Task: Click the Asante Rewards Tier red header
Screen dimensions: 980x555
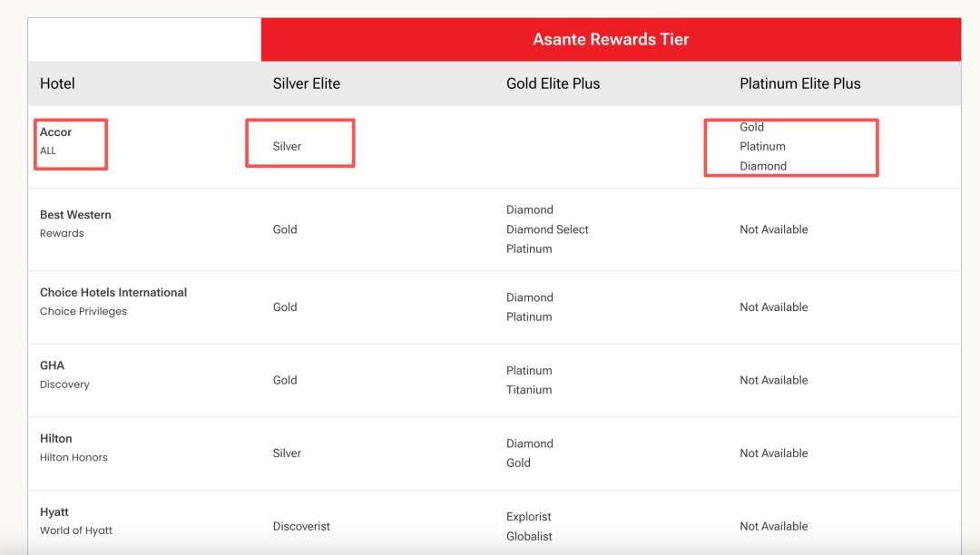Action: point(611,39)
